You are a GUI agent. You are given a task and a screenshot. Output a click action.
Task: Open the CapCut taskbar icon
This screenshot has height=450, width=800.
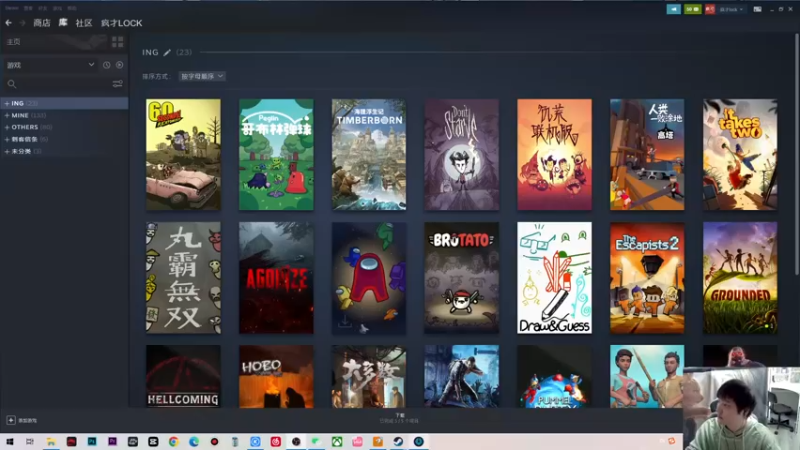pyautogui.click(x=153, y=441)
